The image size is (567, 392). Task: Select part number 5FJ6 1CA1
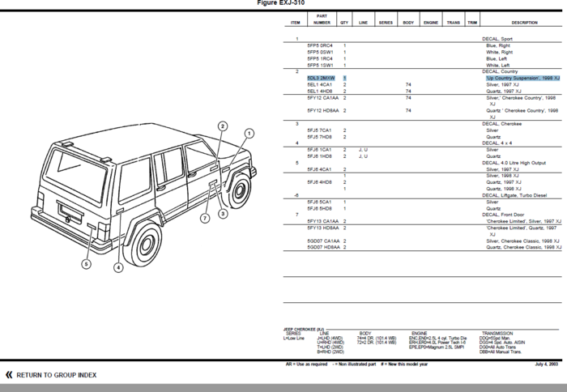[x=319, y=150]
